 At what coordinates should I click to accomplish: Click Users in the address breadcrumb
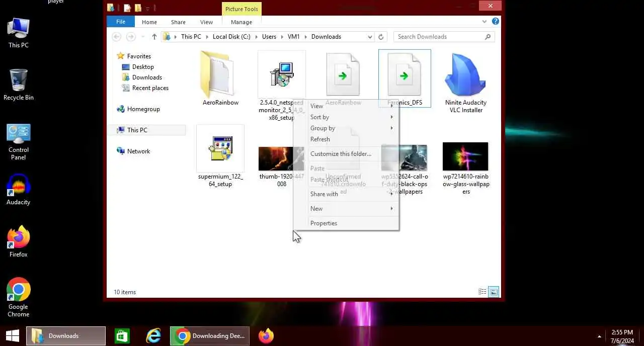pyautogui.click(x=269, y=37)
